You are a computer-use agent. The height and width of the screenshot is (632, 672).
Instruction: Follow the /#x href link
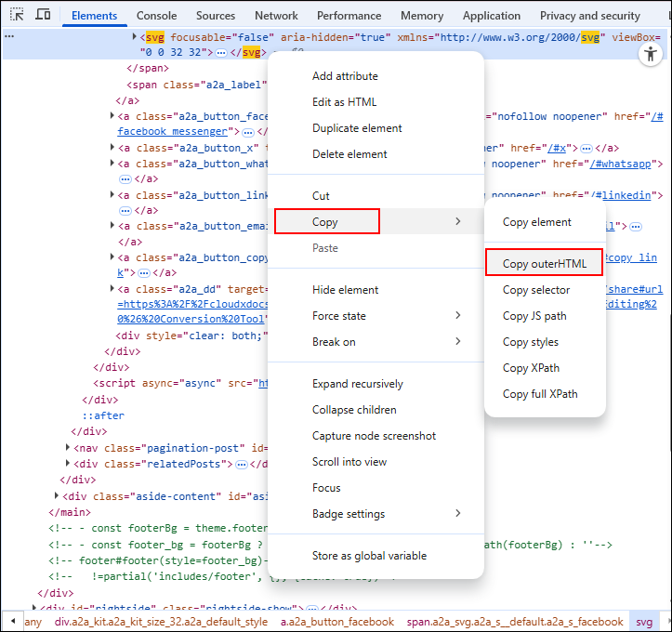pos(557,149)
